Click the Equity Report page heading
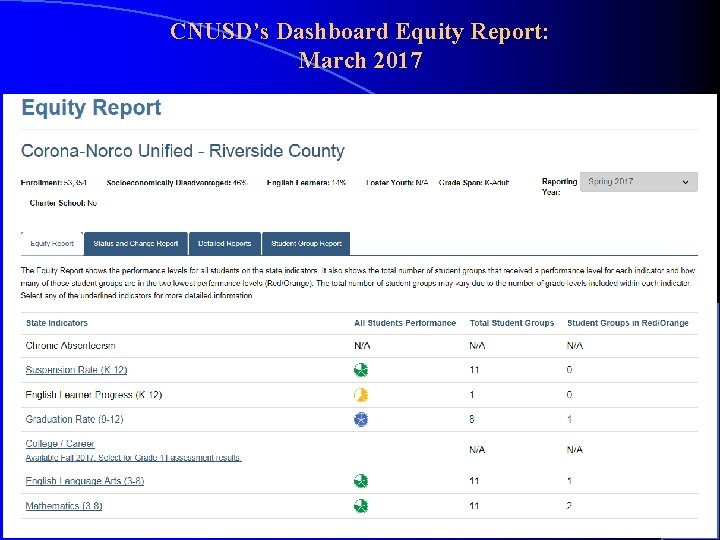 [x=91, y=107]
